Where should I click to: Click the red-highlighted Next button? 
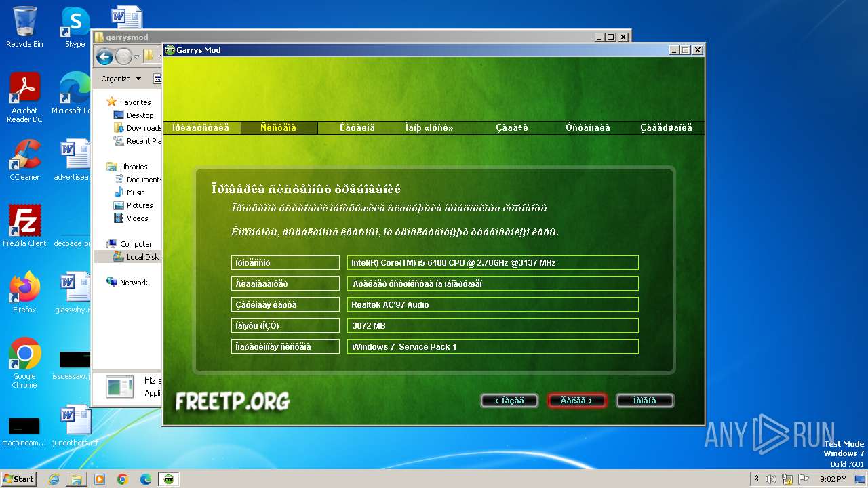pos(577,401)
